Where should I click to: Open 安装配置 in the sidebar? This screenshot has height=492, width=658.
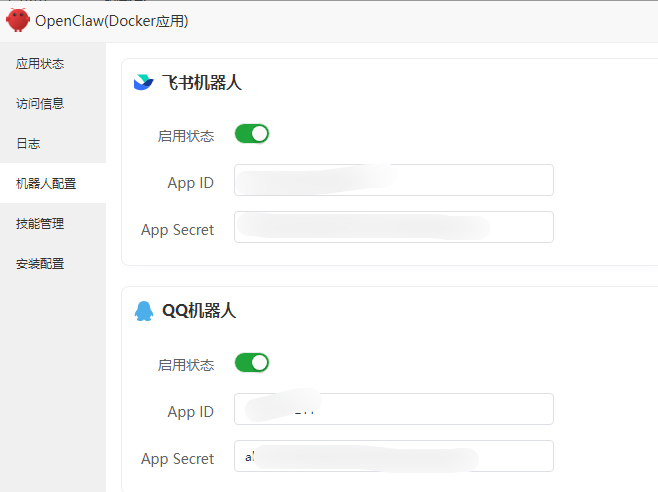point(53,264)
